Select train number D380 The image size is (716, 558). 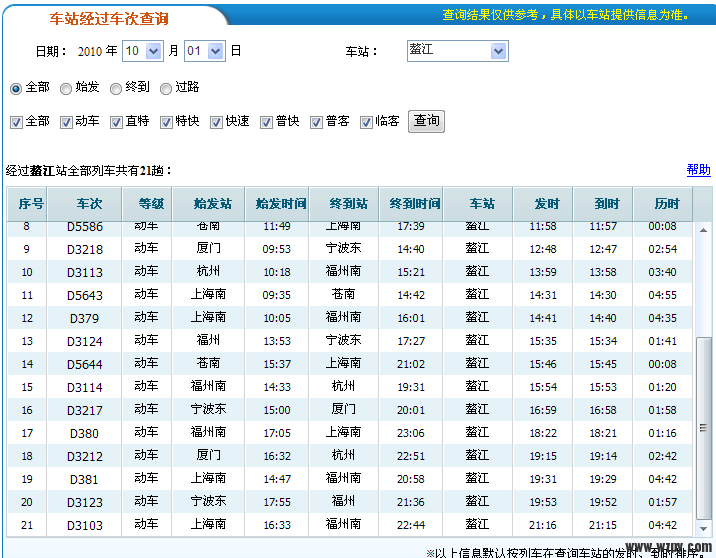click(84, 433)
